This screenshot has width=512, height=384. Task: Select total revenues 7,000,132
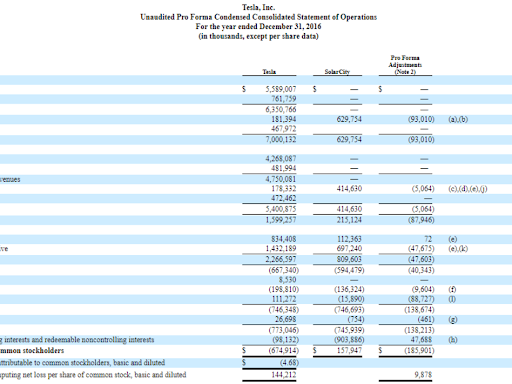point(281,139)
